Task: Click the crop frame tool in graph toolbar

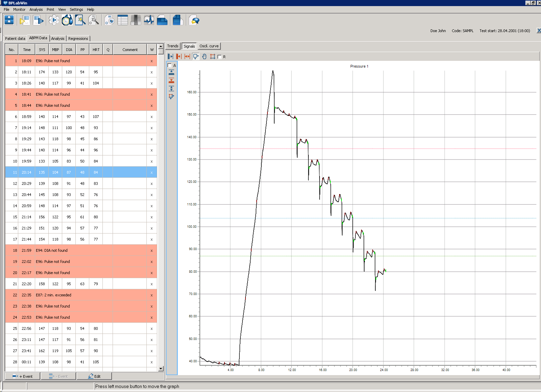Action: (213, 56)
